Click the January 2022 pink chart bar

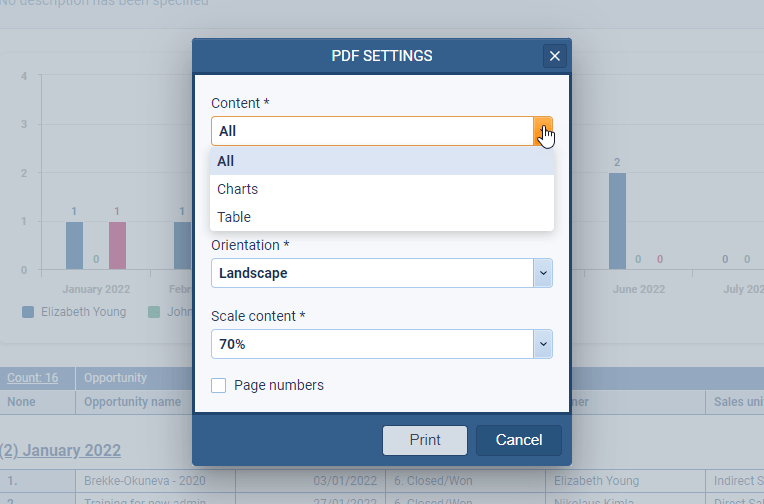(x=117, y=245)
